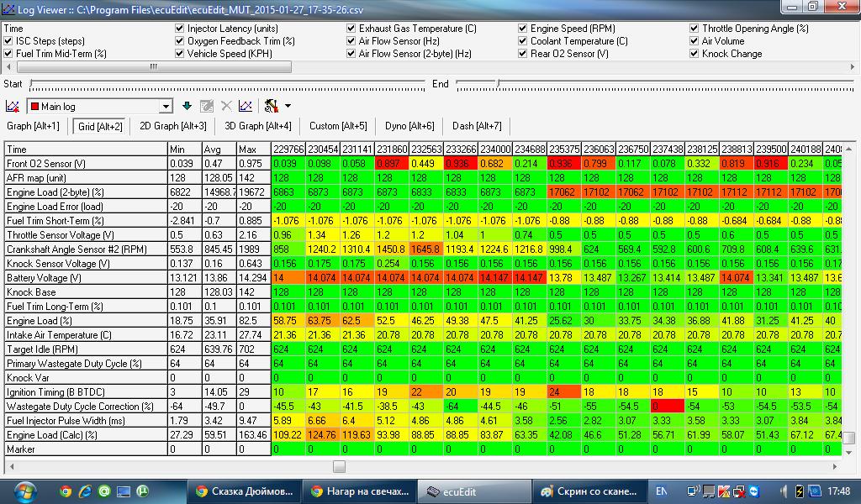Click the show desktop monitor icon in quick launch
The width and height of the screenshot is (861, 504).
pos(124,491)
